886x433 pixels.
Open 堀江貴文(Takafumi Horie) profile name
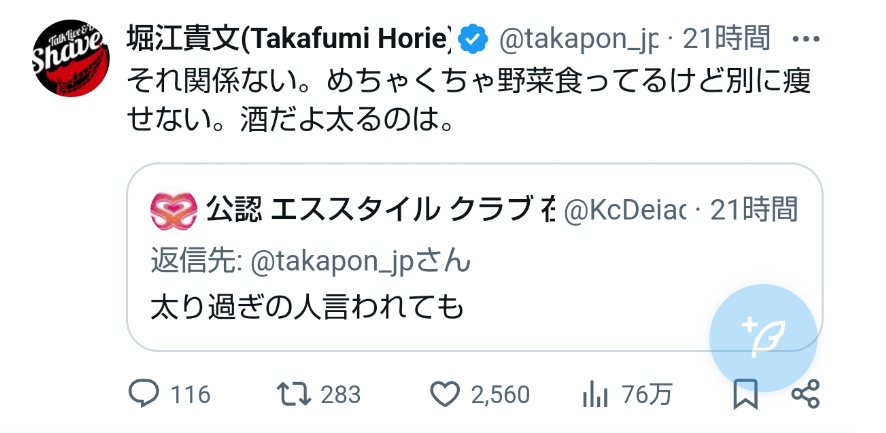[x=289, y=40]
